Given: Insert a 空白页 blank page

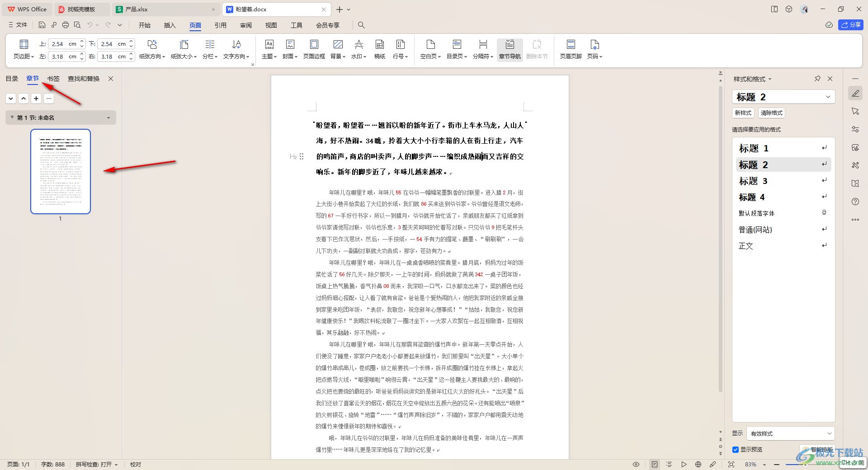Looking at the screenshot, I should 430,49.
